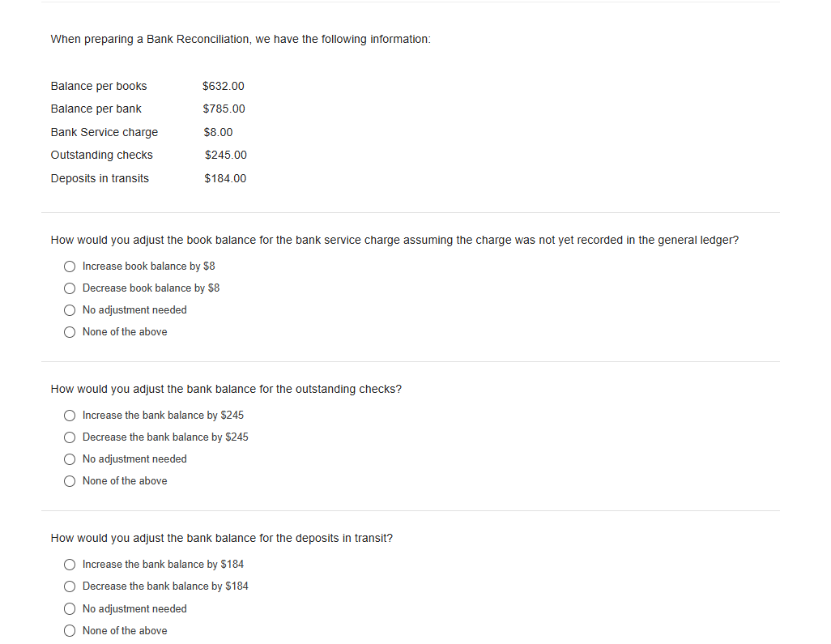
Task: Click the $245.00 outstanding checks amount
Action: click(x=227, y=155)
